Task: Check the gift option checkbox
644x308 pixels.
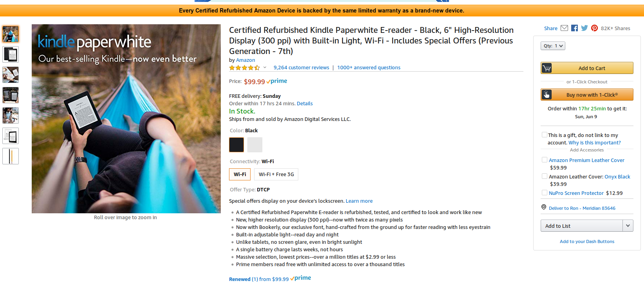Action: pos(544,135)
